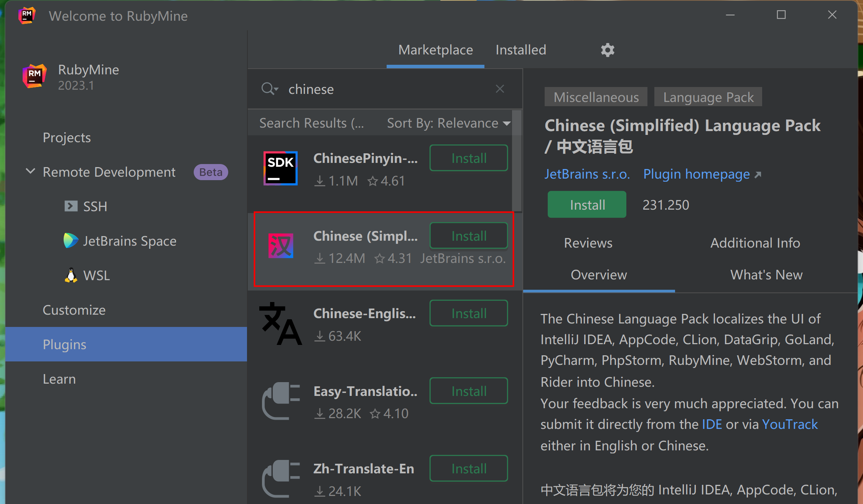Click the SSH terminal icon
Image resolution: width=863 pixels, height=504 pixels.
tap(71, 206)
